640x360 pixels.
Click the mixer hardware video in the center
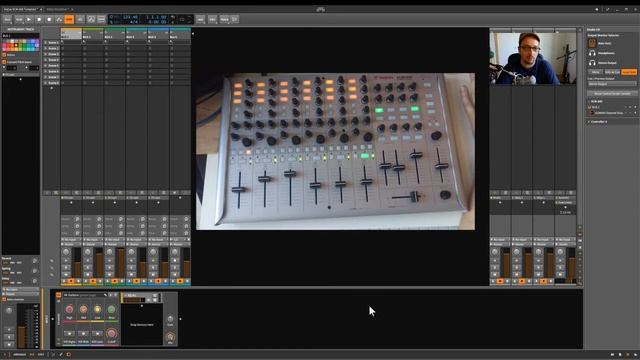coord(335,151)
